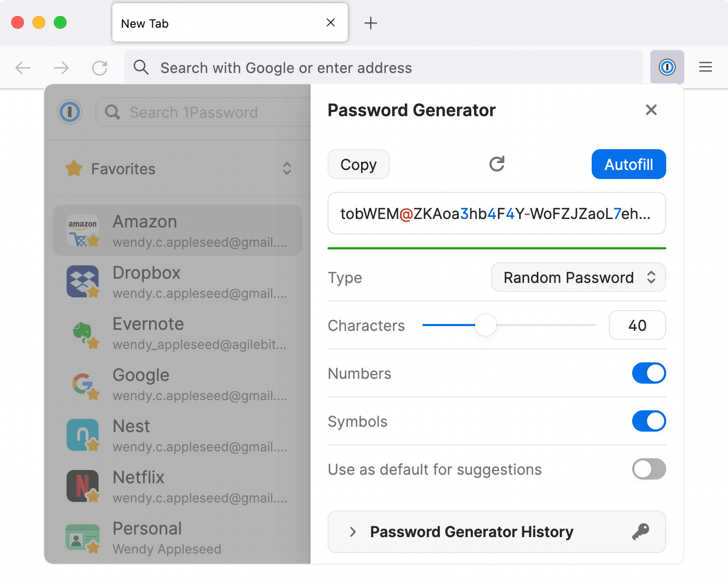Screen dimensions: 728x584
Task: Expand Password Generator History
Action: point(352,531)
